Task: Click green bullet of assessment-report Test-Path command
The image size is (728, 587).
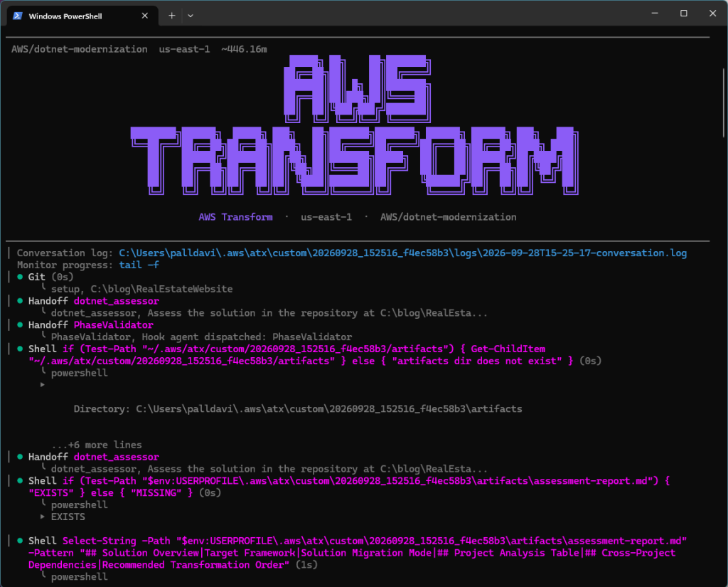Action: click(x=20, y=480)
